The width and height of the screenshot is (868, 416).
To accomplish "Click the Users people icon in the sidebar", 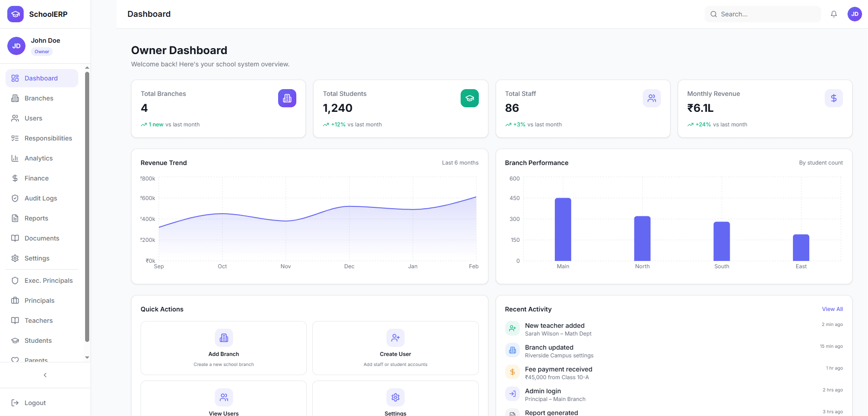I will 15,118.
